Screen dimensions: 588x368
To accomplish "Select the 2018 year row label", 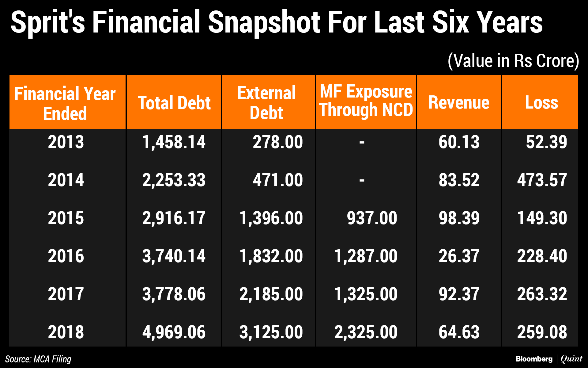I will pyautogui.click(x=66, y=332).
